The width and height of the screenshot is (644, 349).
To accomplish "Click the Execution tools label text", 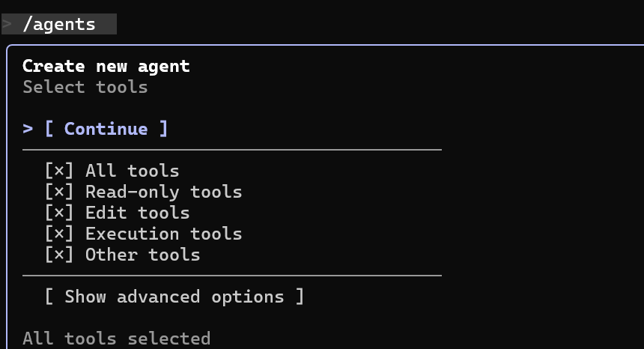I will tap(163, 234).
